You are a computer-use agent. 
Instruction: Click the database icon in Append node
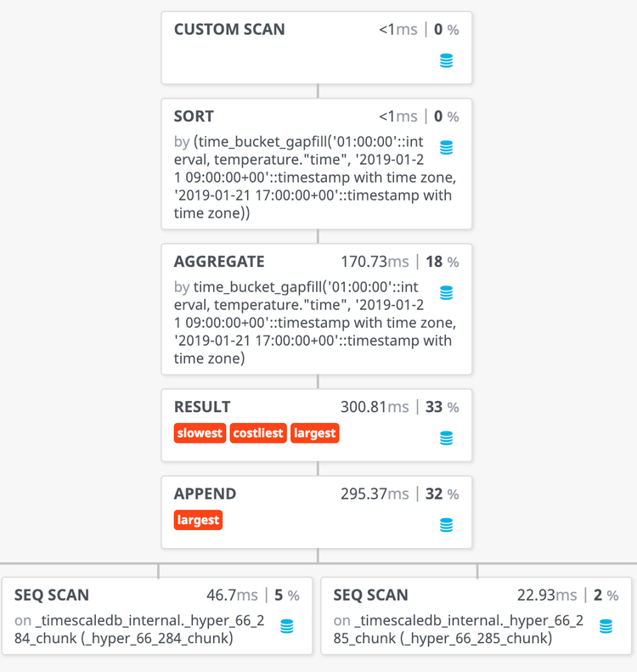tap(447, 525)
